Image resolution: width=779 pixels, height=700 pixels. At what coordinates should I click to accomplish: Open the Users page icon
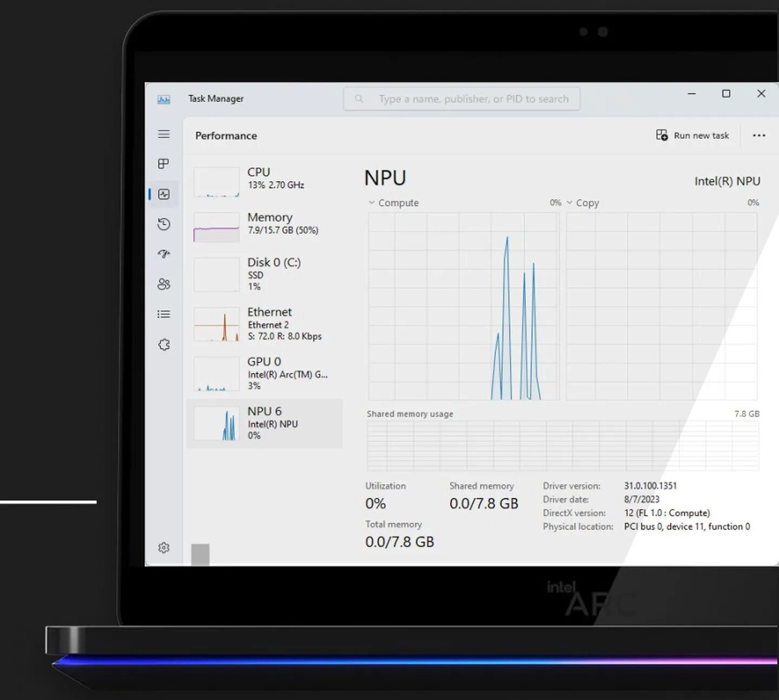click(164, 284)
